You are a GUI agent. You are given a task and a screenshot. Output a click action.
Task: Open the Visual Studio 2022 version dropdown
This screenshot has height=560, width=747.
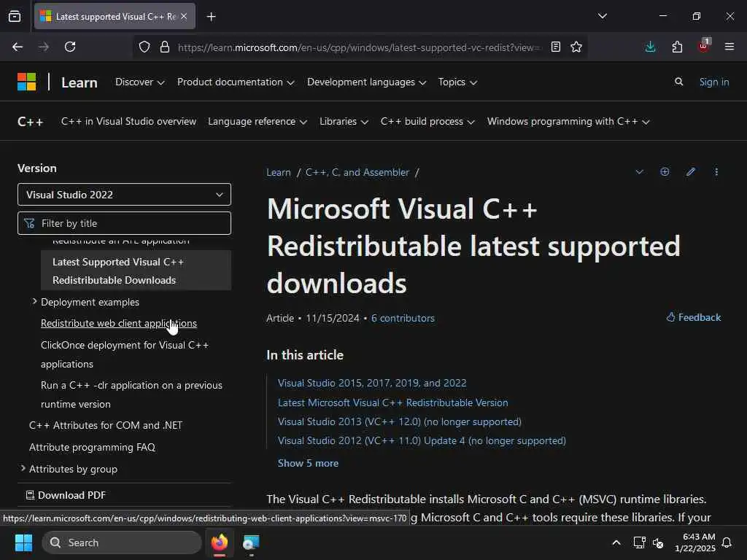pos(124,194)
